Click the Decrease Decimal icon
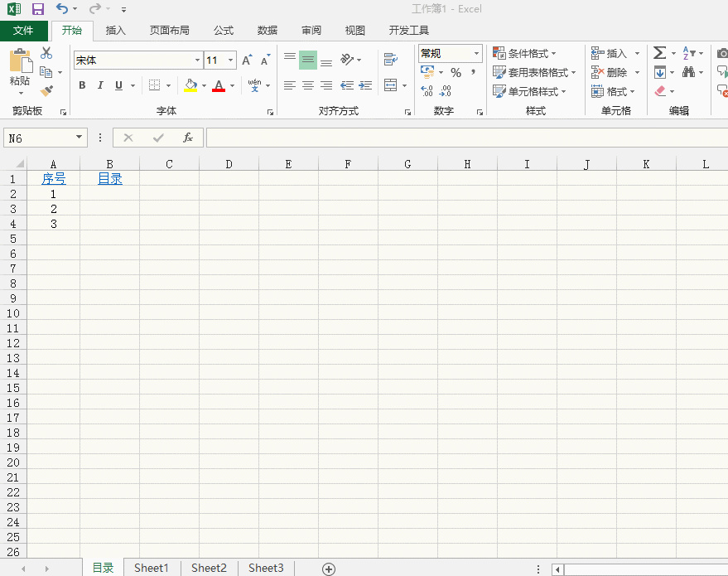The width and height of the screenshot is (728, 576). point(445,90)
